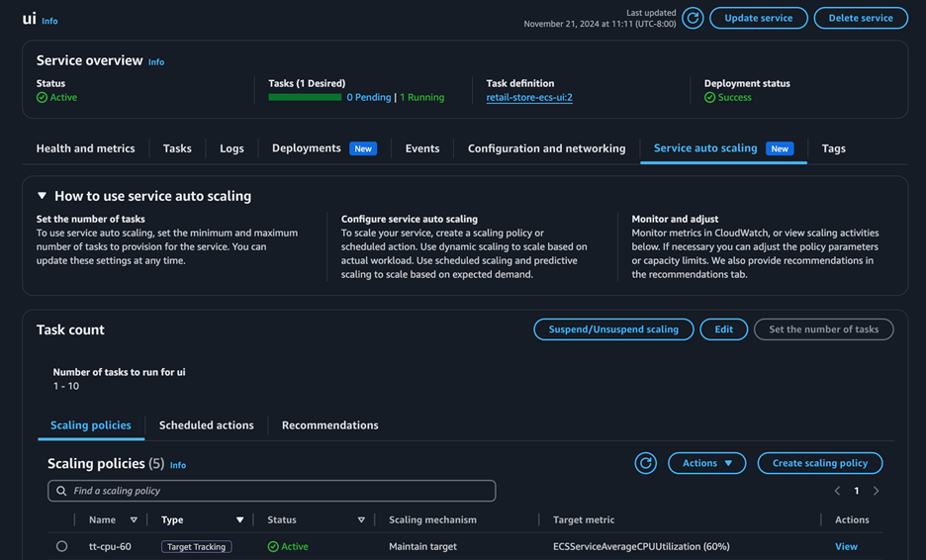Image resolution: width=926 pixels, height=560 pixels.
Task: Switch to the Deployments tab
Action: point(324,148)
